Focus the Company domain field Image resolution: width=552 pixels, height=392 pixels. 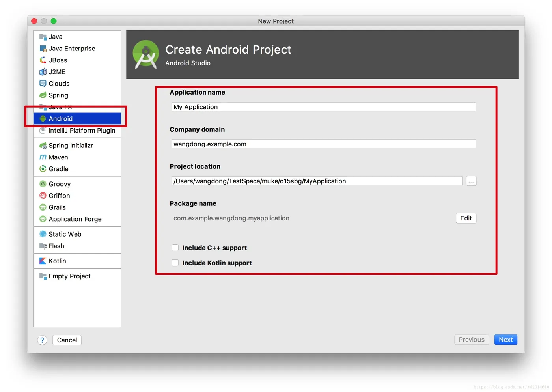pyautogui.click(x=324, y=144)
